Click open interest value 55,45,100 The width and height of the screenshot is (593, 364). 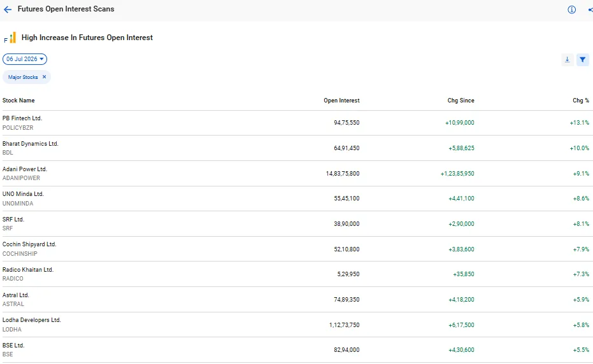(347, 199)
